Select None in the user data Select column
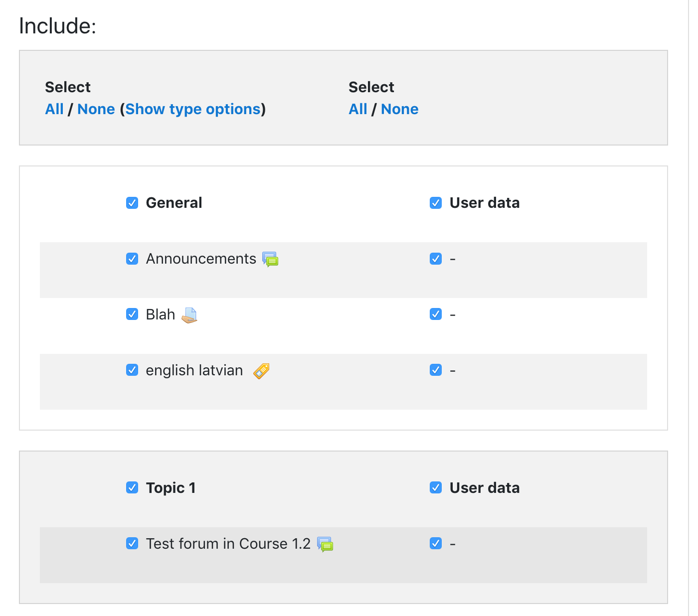Viewport: 698px width, 616px height. pyautogui.click(x=400, y=109)
